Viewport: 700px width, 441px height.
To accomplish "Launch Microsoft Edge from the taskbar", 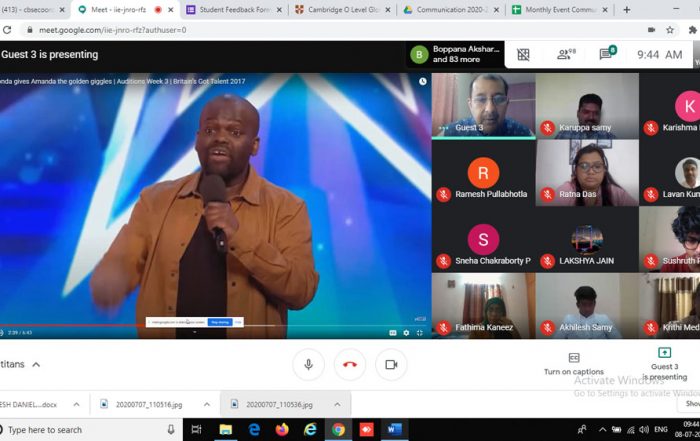I will coord(254,430).
